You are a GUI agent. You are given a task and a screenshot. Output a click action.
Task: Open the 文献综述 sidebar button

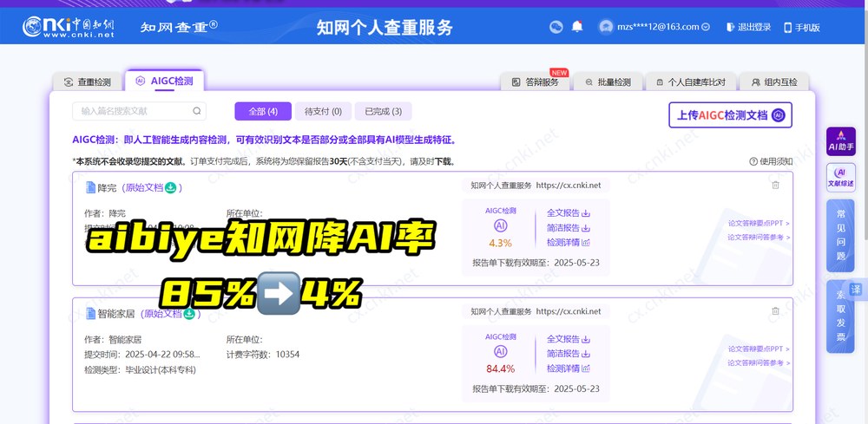click(x=841, y=178)
